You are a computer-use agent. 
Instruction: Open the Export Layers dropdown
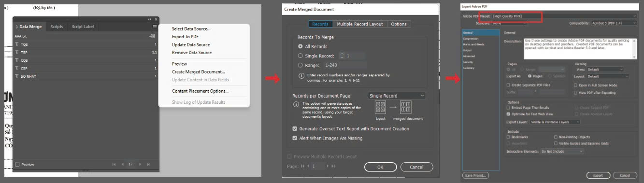(555, 122)
